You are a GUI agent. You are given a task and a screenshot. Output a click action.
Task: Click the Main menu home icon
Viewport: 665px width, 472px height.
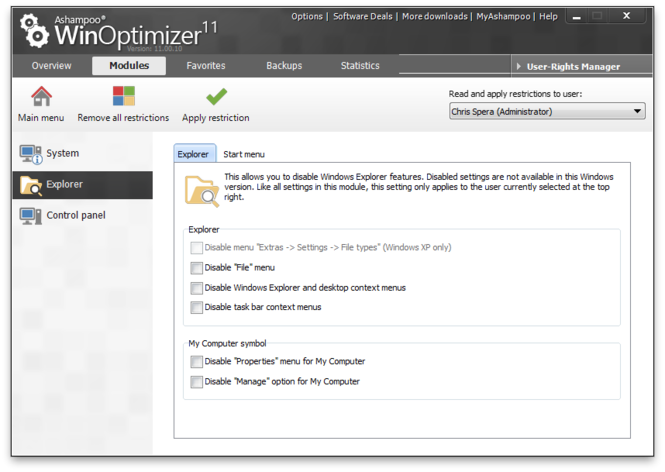click(x=41, y=96)
